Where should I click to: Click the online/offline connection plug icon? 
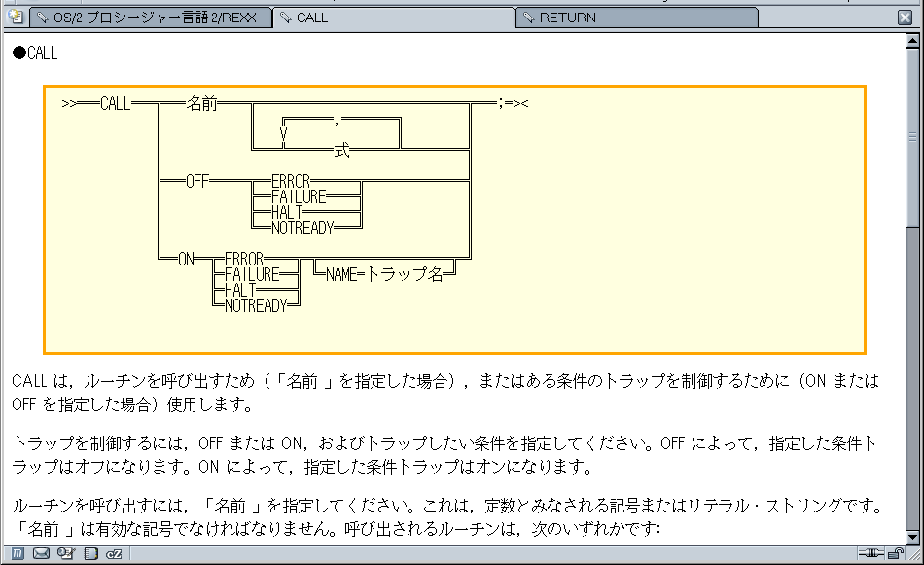point(871,554)
